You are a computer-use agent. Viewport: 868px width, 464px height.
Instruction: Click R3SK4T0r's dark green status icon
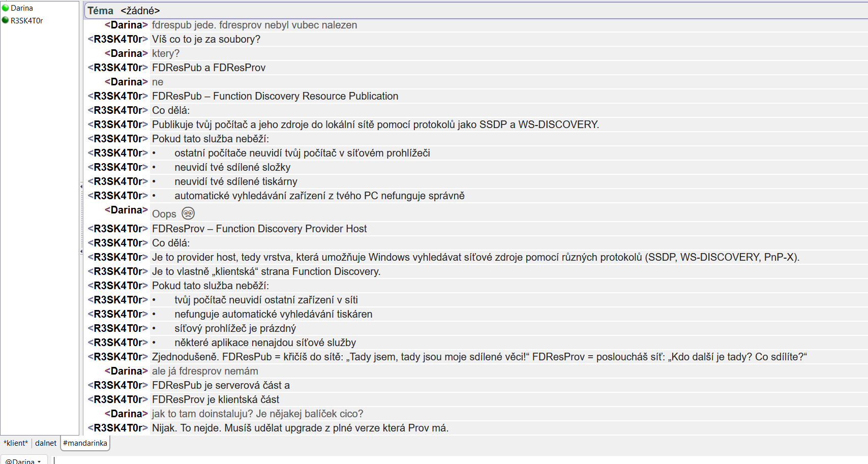6,20
